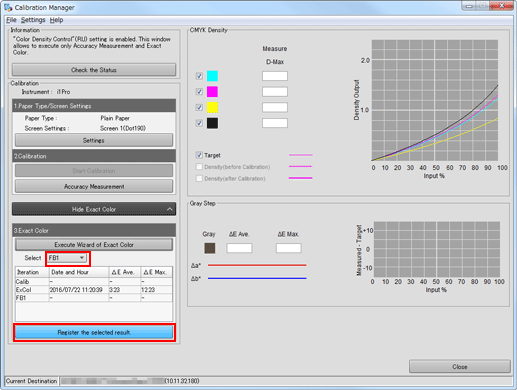This screenshot has height=390, width=517.
Task: Open the Select FB1 dropdown
Action: [68, 258]
